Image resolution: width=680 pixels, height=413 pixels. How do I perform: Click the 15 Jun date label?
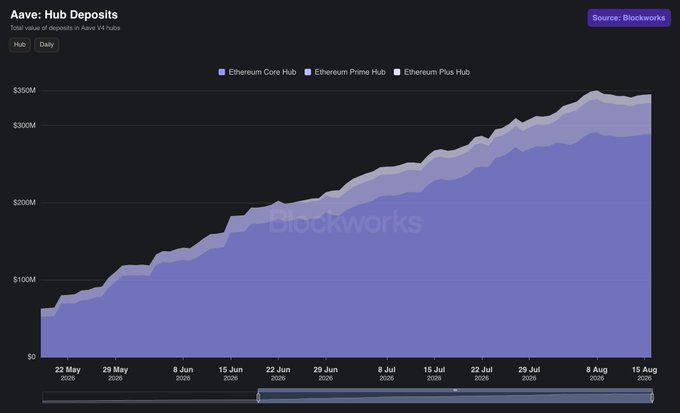[231, 373]
